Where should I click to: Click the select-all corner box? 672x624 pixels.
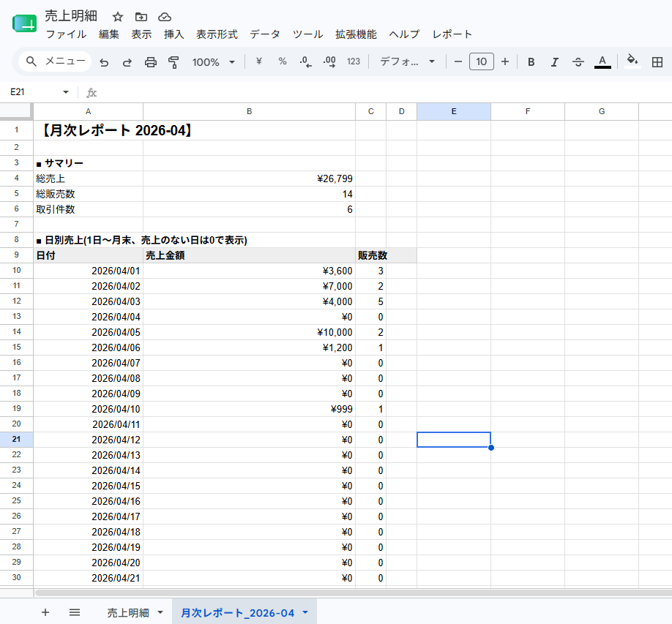[x=16, y=111]
